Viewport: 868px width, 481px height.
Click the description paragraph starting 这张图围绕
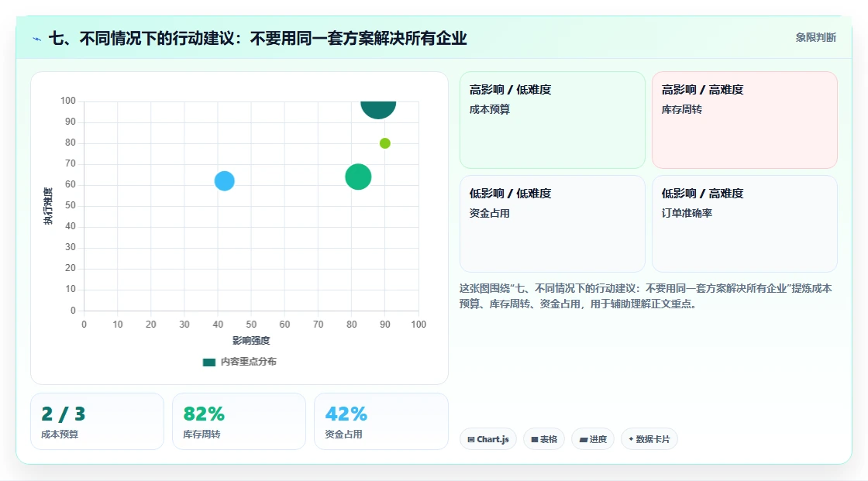point(646,296)
